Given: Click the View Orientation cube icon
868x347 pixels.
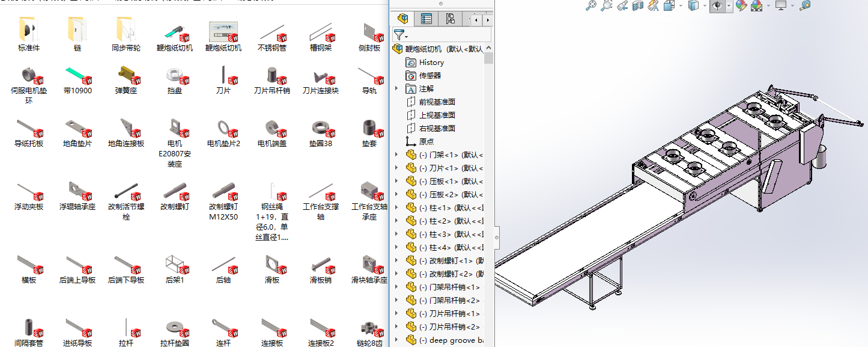Looking at the screenshot, I should [x=668, y=6].
